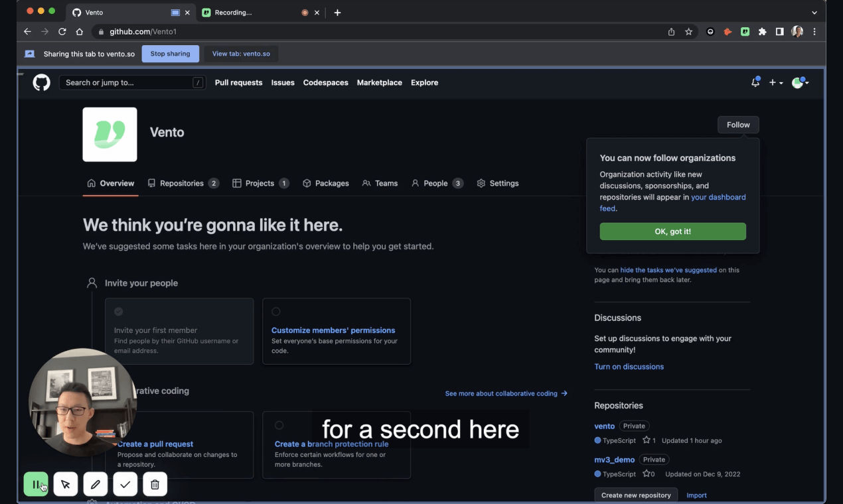Open Create a pull request task
Screen dimensions: 843x504
click(155, 444)
